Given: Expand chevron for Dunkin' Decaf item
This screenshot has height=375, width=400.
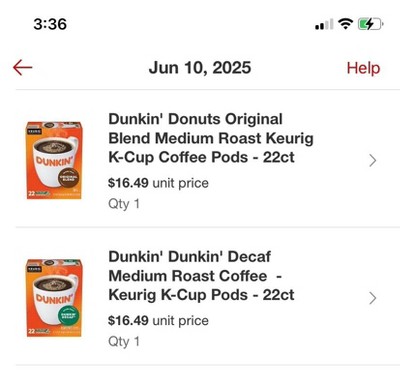Looking at the screenshot, I should click(x=373, y=298).
